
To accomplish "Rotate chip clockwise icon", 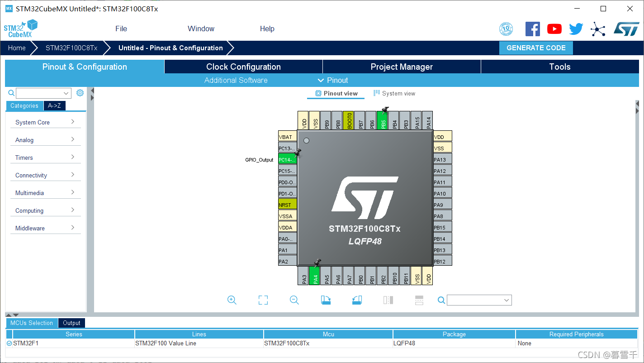I will 326,300.
